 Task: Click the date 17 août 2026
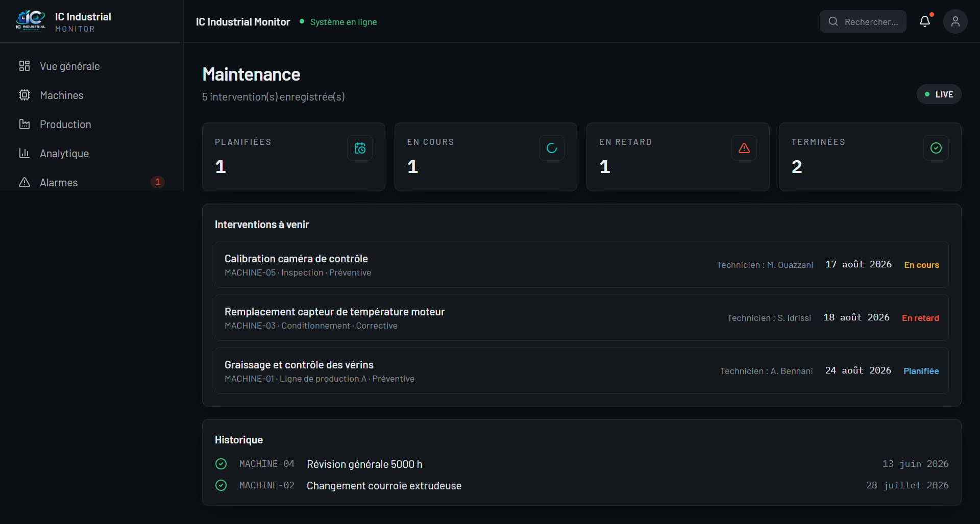[859, 264]
